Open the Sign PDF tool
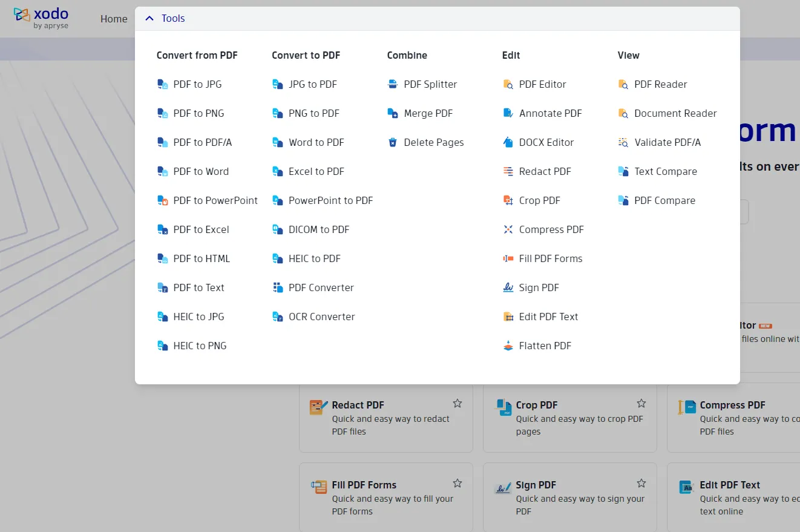Viewport: 800px width, 532px height. click(538, 287)
